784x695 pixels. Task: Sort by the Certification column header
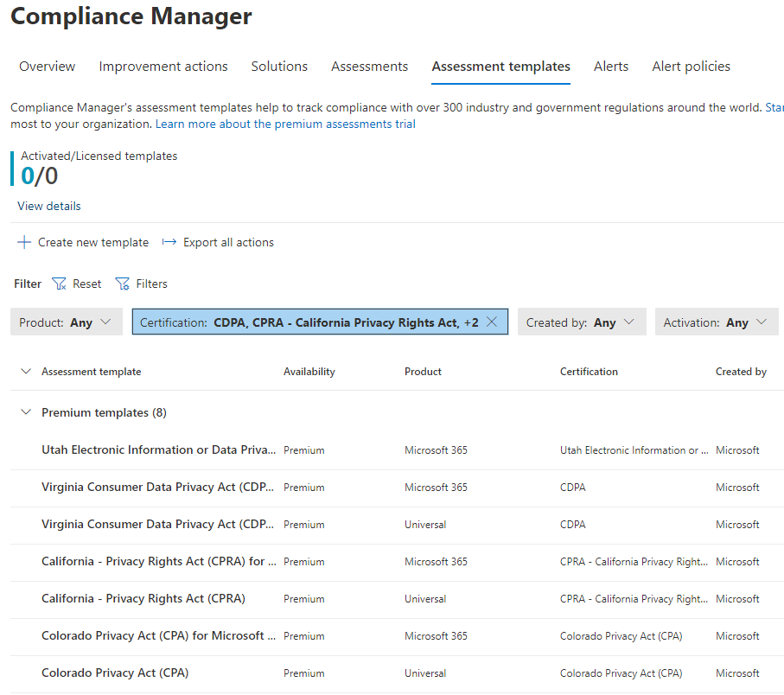click(589, 372)
